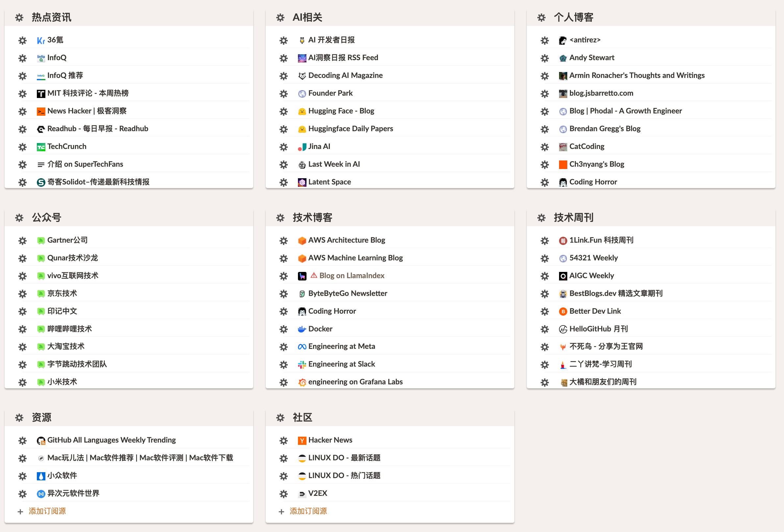Open the Blog on LlamaIndex feed link
This screenshot has height=532, width=784.
[352, 276]
